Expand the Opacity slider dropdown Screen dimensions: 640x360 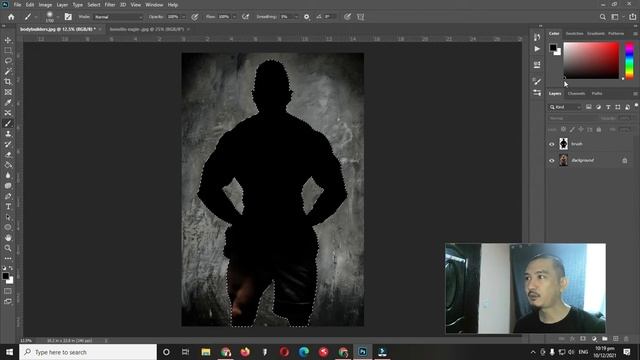[x=183, y=17]
